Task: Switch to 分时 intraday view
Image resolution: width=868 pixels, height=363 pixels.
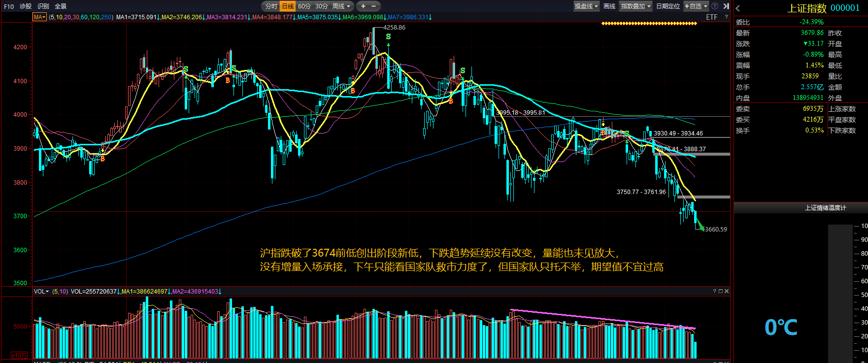Action: 271,6
